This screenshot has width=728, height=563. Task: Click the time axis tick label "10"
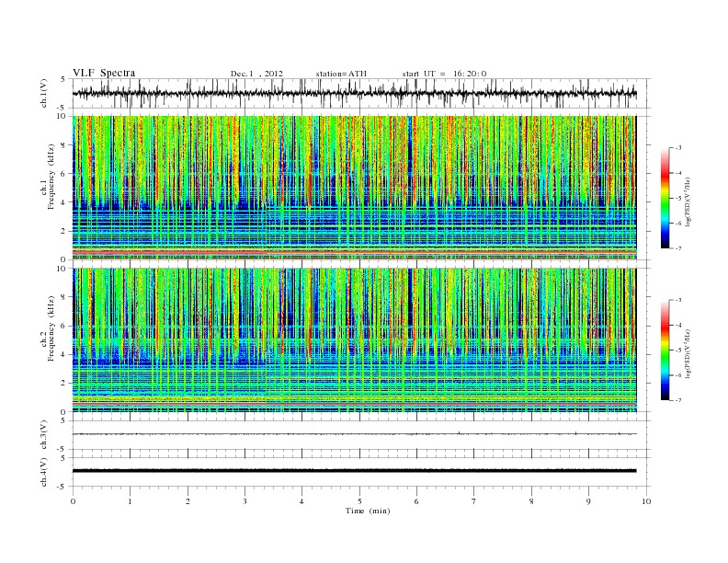(646, 501)
